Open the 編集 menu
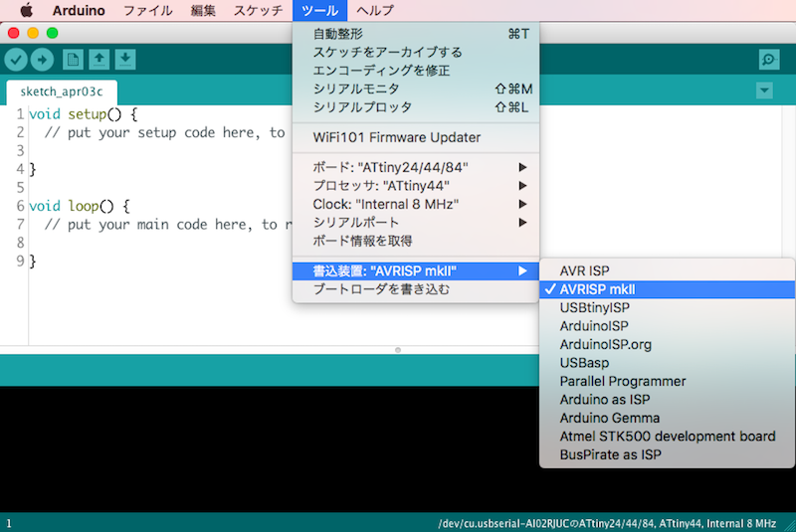The height and width of the screenshot is (532, 796). tap(203, 11)
